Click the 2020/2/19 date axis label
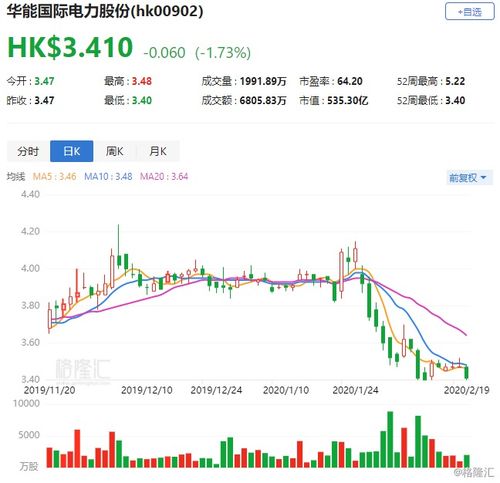 tap(467, 390)
